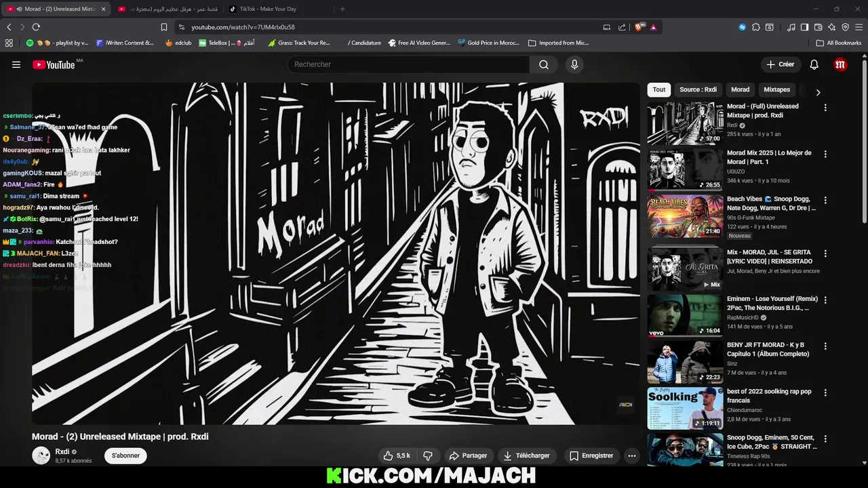This screenshot has width=868, height=488.
Task: Open a new browser tab
Action: click(x=342, y=9)
